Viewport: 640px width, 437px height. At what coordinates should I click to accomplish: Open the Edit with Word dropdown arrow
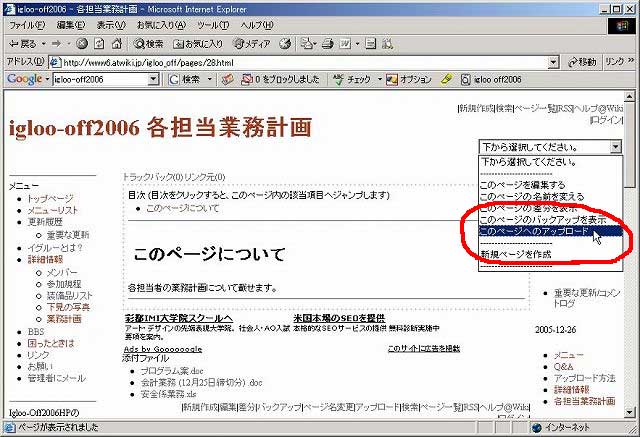tap(357, 44)
